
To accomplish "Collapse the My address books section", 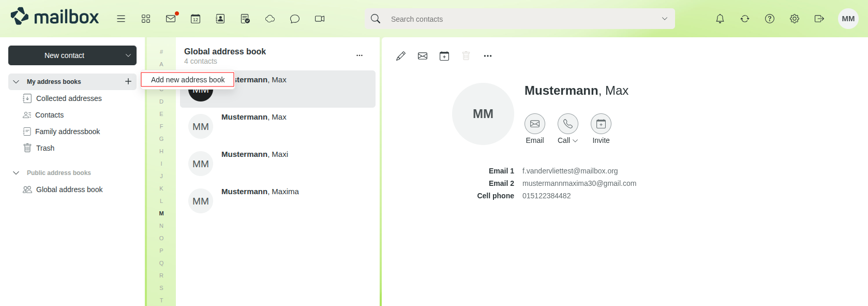I will pyautogui.click(x=16, y=82).
